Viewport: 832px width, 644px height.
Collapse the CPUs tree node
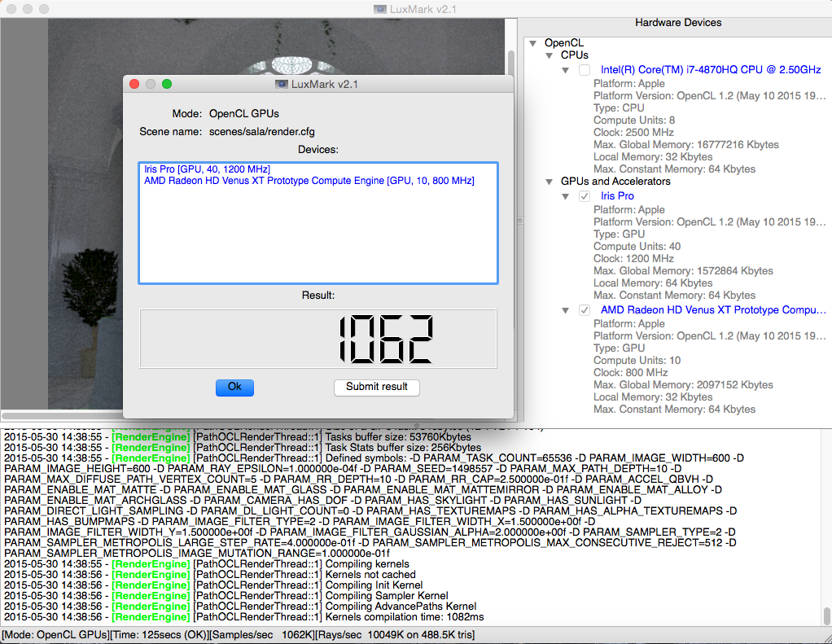(x=550, y=55)
